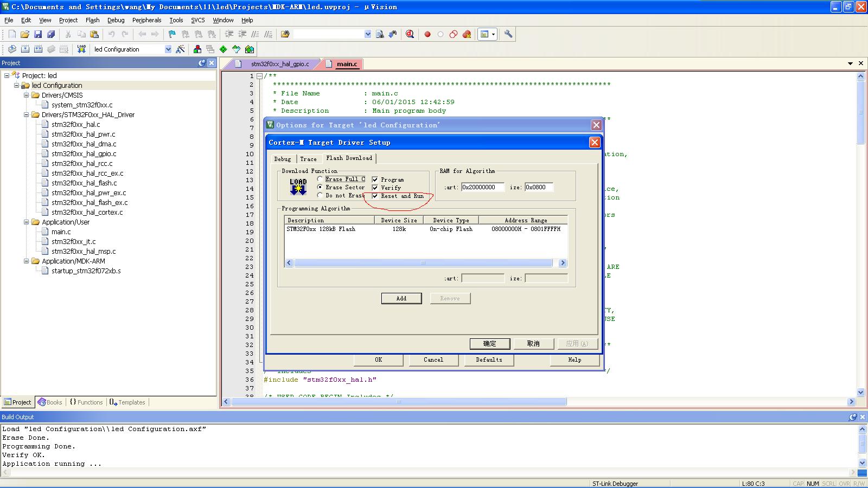Open the led Configuration target dropdown
The image size is (868, 488).
pyautogui.click(x=168, y=49)
